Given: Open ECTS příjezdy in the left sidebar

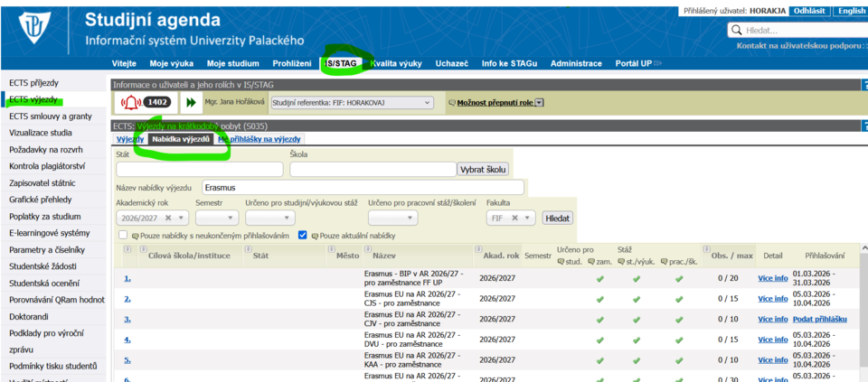Looking at the screenshot, I should point(34,82).
